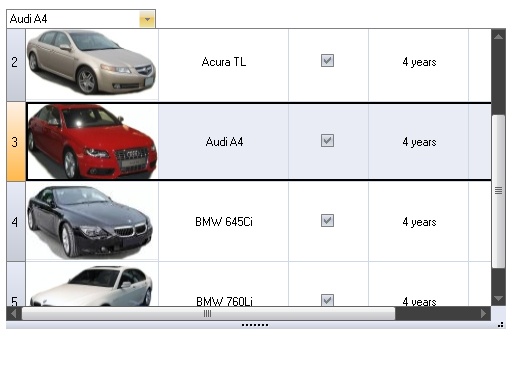Click the bottom-right resize grip corner
This screenshot has height=378, width=527.
(x=501, y=325)
